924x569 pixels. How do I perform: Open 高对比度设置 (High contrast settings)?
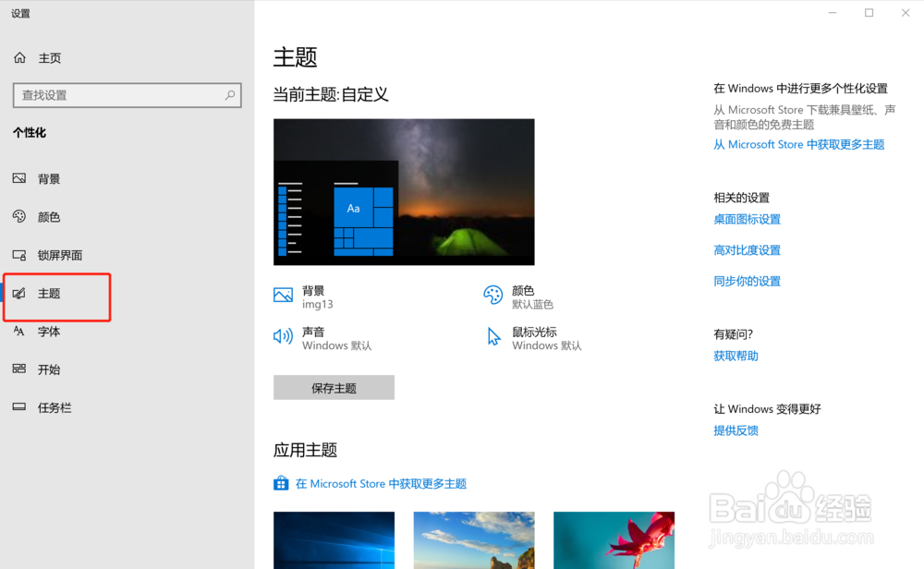747,249
